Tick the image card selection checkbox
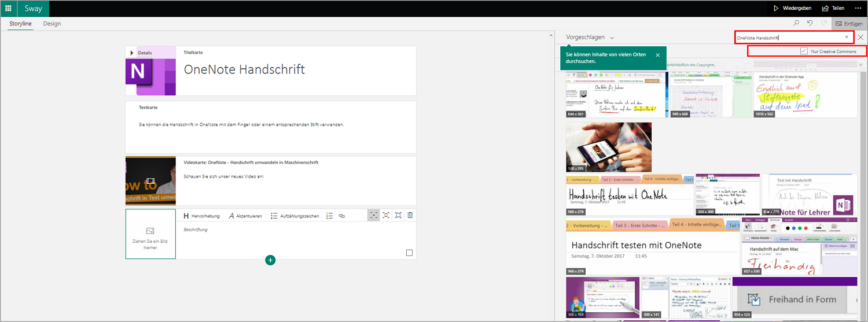868x322 pixels. pyautogui.click(x=410, y=253)
